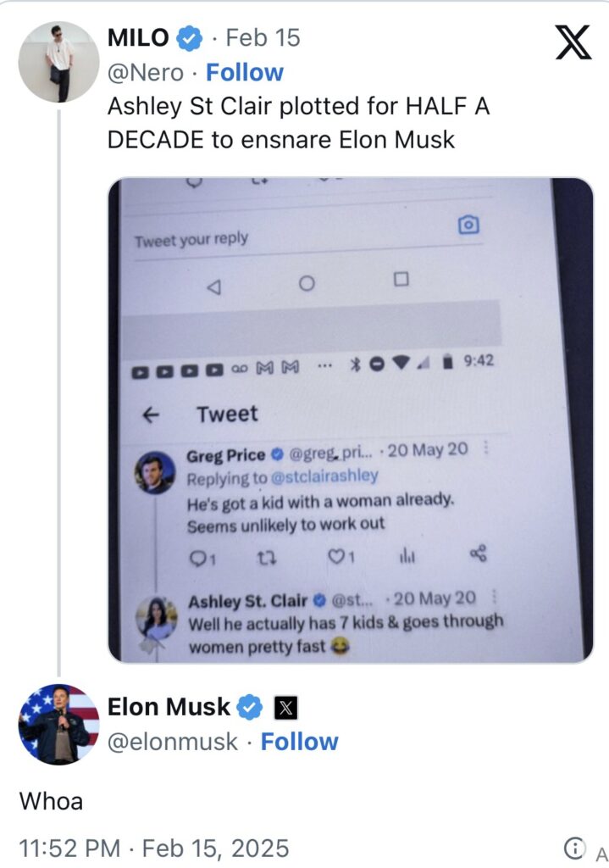Tap the share icon on Greg Price's tweet

478,554
